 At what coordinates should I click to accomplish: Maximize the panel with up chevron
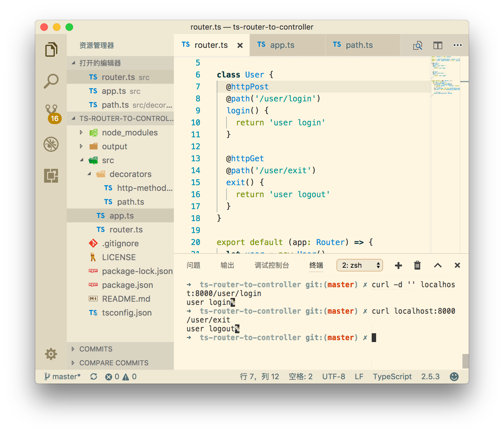pos(438,266)
